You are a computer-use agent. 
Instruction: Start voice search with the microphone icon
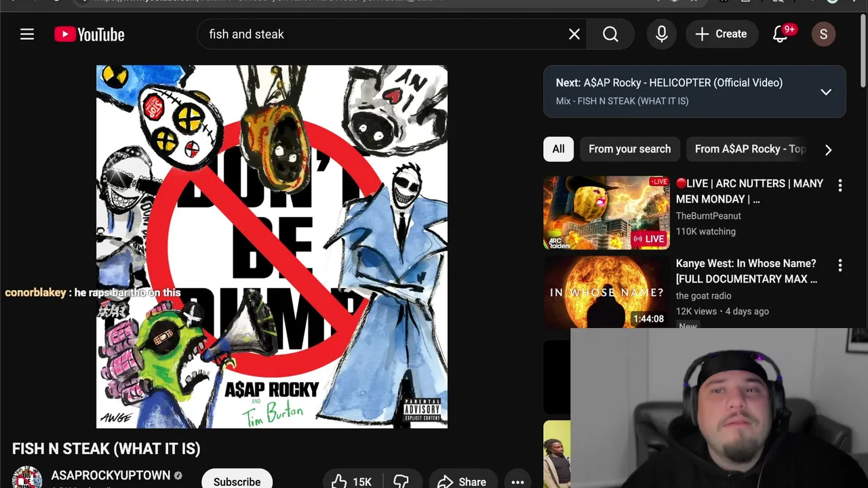(662, 34)
